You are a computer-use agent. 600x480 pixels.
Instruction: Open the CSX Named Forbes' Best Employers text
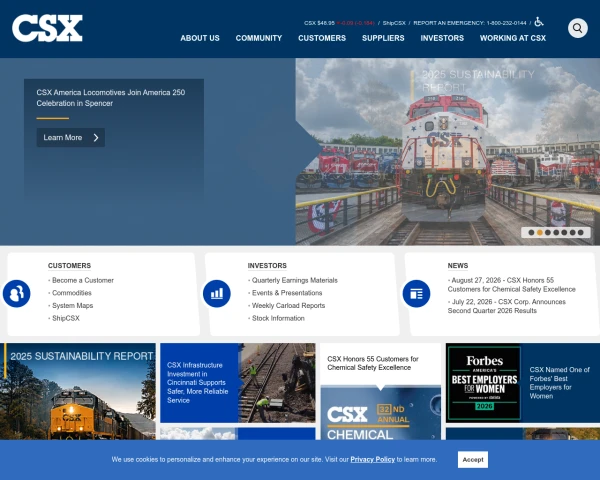coord(559,383)
